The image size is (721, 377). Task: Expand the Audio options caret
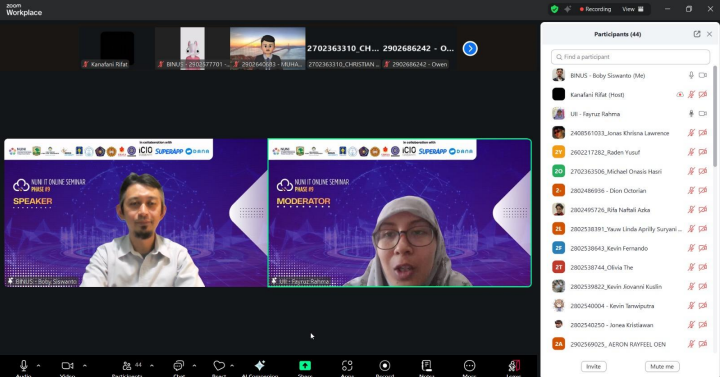pyautogui.click(x=39, y=366)
